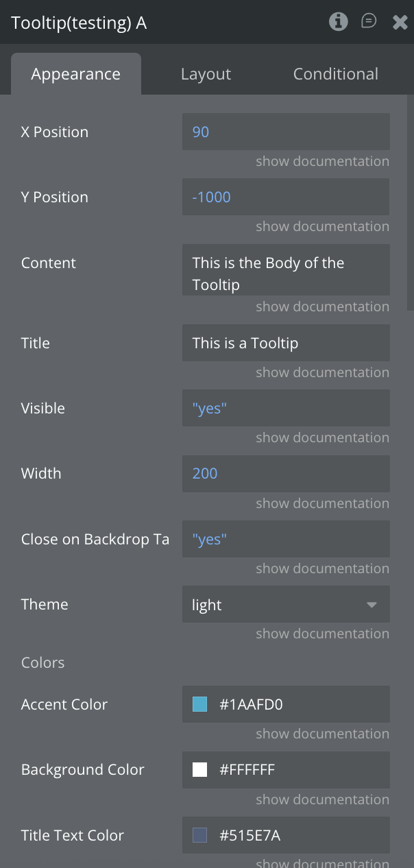Select the Appearance tab
The height and width of the screenshot is (868, 414).
(75, 74)
